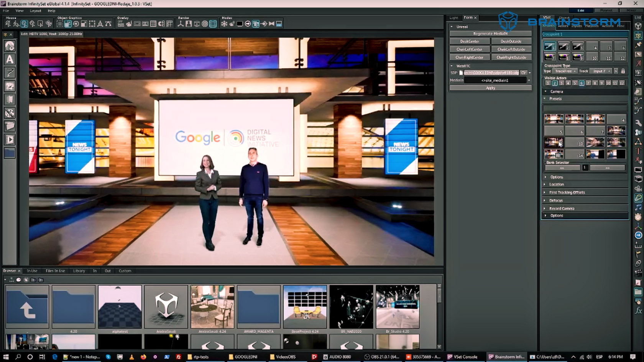Open the TrackFree type dropdown

click(x=565, y=71)
